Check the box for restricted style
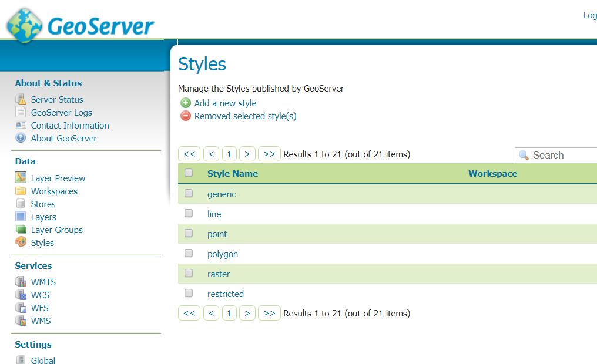Image resolution: width=597 pixels, height=364 pixels. click(189, 293)
